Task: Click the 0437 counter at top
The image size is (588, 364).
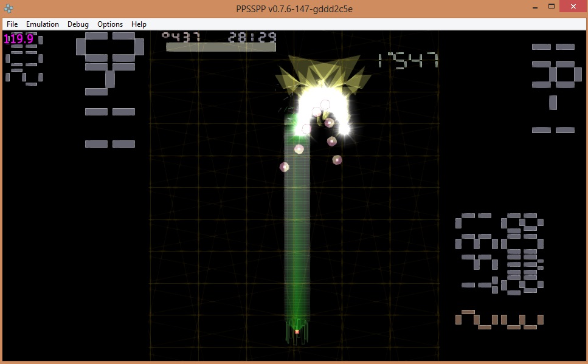Action: (181, 37)
